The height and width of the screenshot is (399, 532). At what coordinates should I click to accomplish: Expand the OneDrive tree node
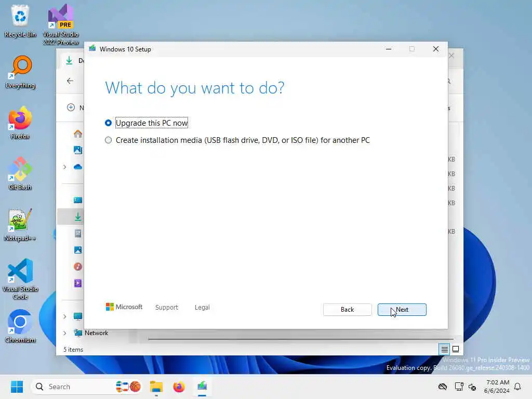coord(64,167)
